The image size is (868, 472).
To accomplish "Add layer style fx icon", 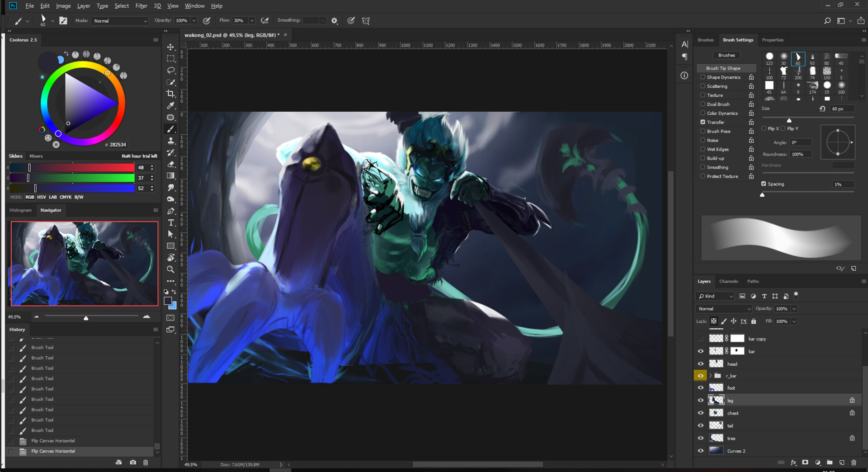I will coord(793,463).
